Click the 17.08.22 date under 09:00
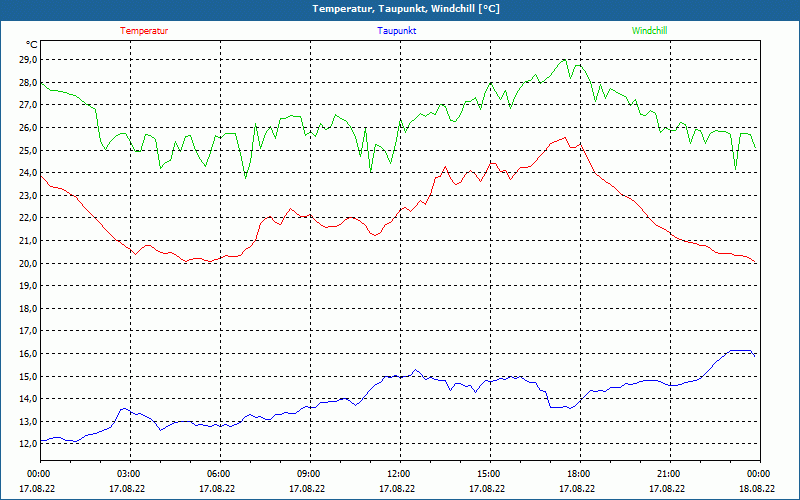 [x=307, y=488]
